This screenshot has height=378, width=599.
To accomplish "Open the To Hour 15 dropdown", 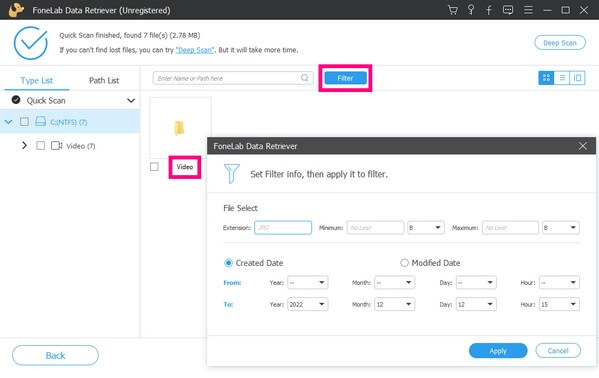I will pos(559,305).
